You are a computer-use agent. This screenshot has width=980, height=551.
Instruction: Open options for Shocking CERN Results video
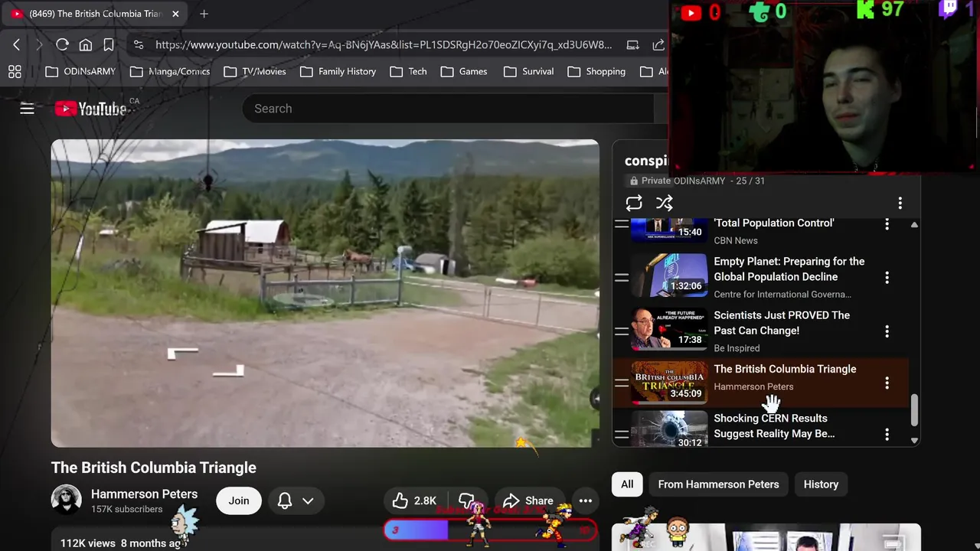coord(887,434)
